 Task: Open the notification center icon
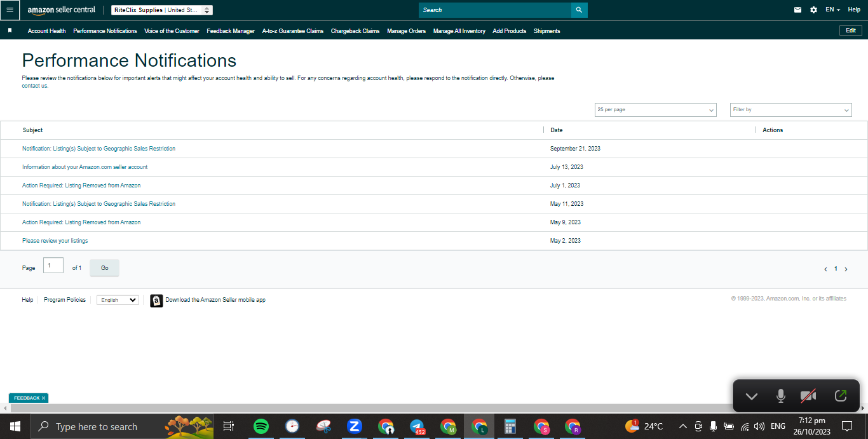[x=847, y=426]
